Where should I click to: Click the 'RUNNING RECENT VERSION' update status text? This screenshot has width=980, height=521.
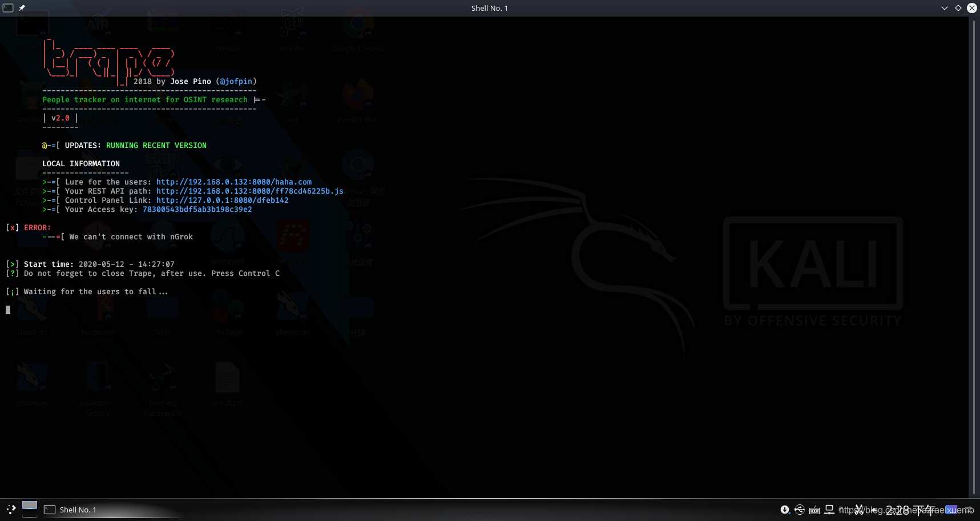tap(156, 146)
